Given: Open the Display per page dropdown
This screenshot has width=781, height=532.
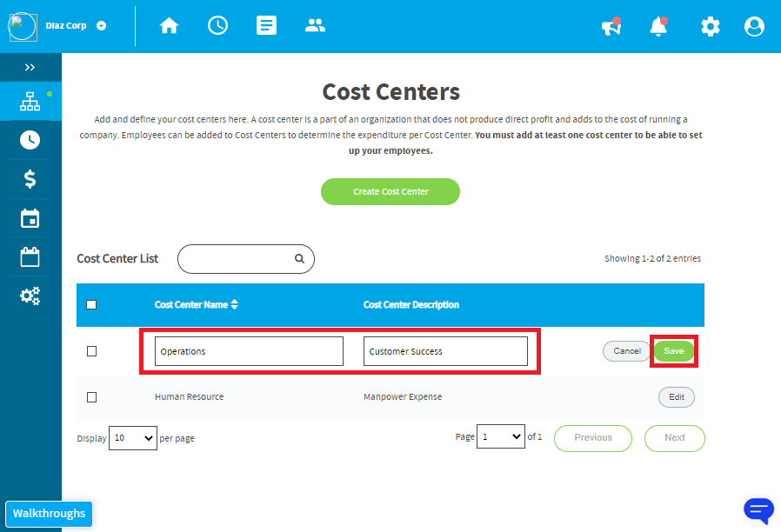Looking at the screenshot, I should [x=133, y=438].
